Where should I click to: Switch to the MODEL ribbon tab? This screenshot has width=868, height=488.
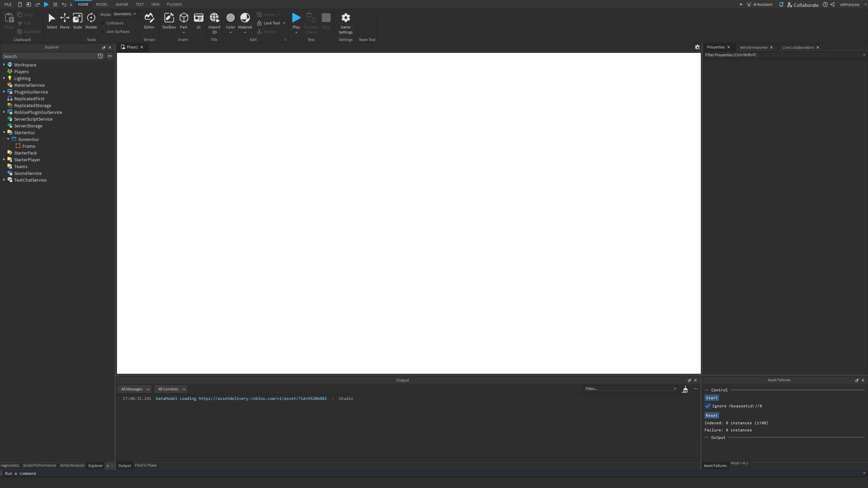tap(102, 4)
